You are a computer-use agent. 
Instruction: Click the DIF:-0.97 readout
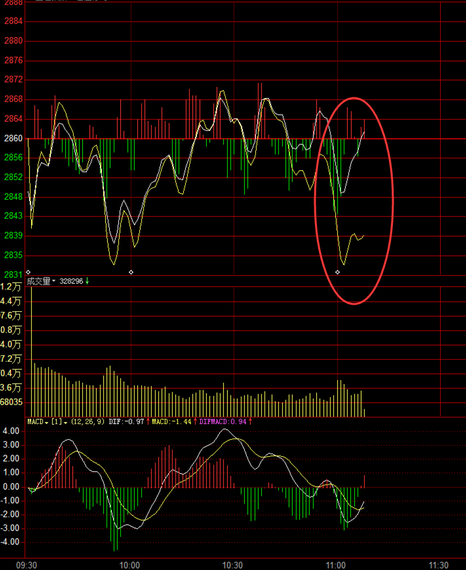coord(126,422)
